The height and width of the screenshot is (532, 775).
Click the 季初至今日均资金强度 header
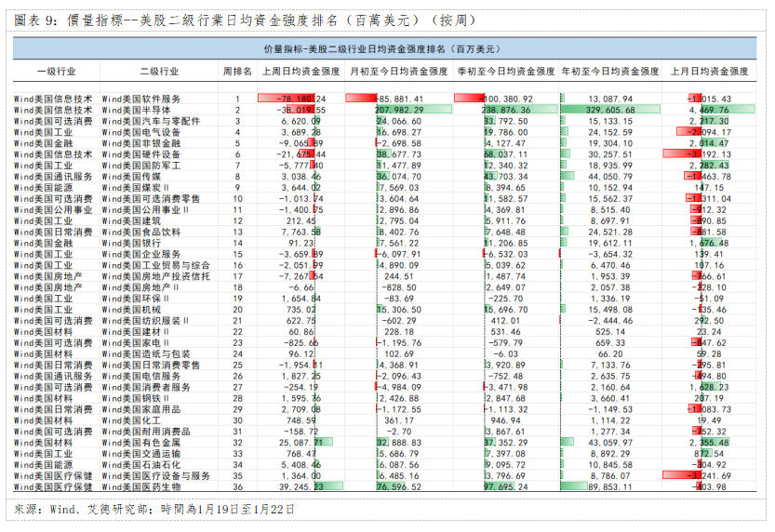tap(505, 71)
